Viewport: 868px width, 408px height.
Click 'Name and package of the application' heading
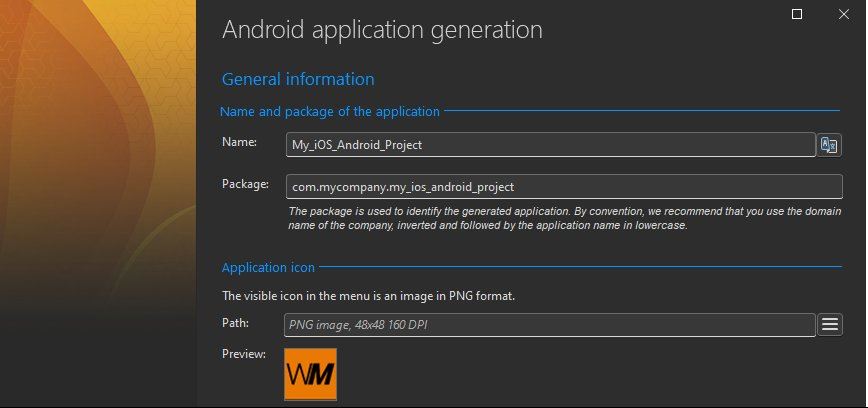pyautogui.click(x=330, y=111)
